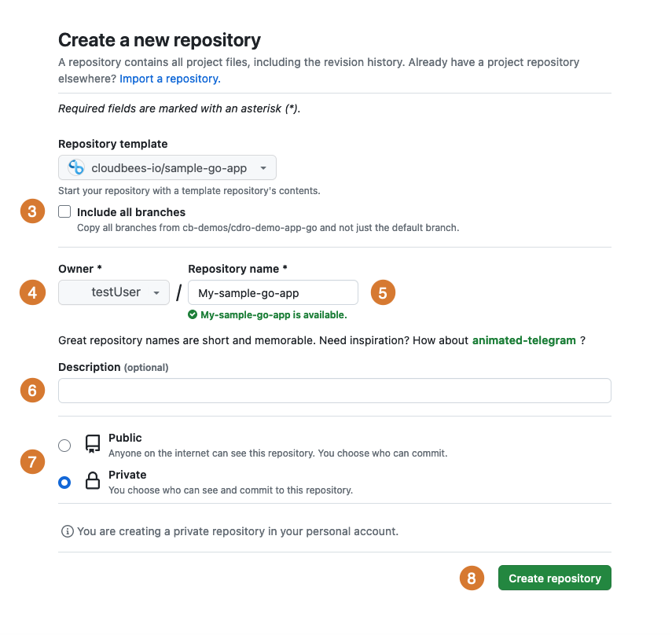This screenshot has width=672, height=635.
Task: Click the info circle icon
Action: pyautogui.click(x=68, y=531)
